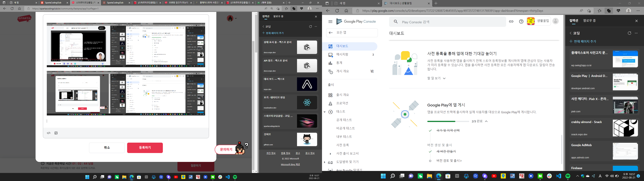The height and width of the screenshot is (181, 644).
Task: Expand the 할 일 보기 section
Action: 437,78
